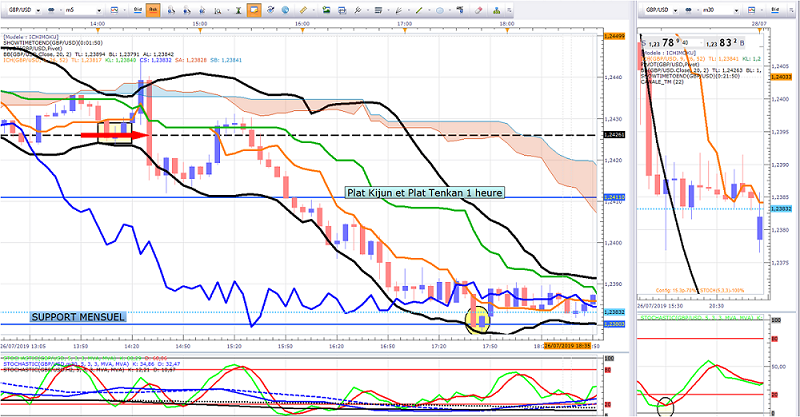
Task: Open chart type icon in the m30 chart toolbar
Action: (x=752, y=10)
